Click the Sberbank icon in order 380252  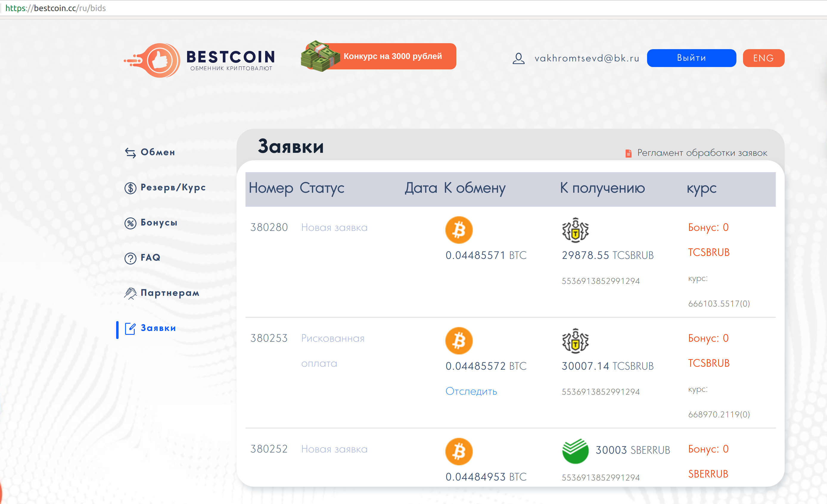575,451
